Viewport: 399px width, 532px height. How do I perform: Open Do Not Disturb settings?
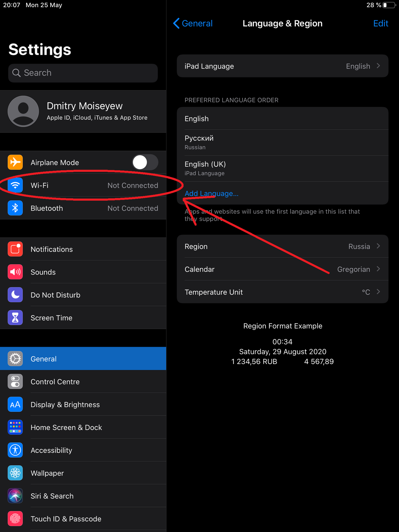pyautogui.click(x=83, y=295)
